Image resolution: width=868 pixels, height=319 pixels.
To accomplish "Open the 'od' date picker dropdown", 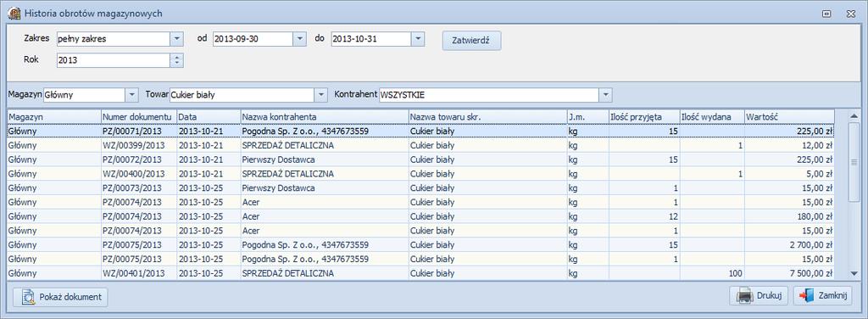I will pyautogui.click(x=299, y=39).
